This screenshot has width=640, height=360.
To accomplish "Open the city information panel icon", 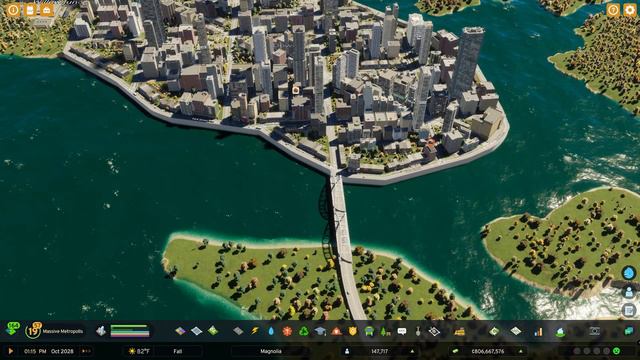I will point(13,10).
